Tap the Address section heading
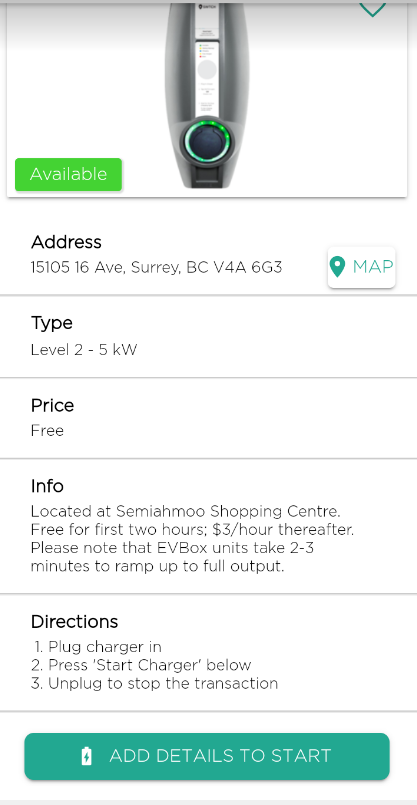 click(66, 242)
